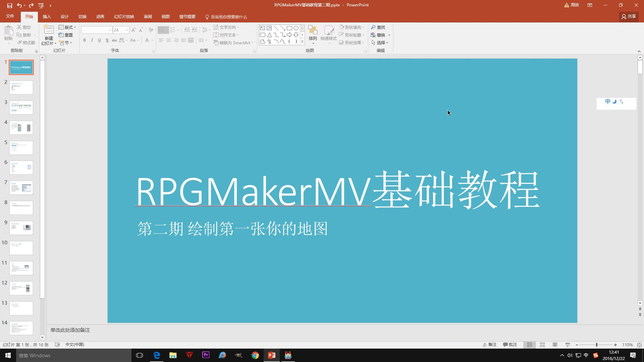Switch to the Insert (插入) ribbon tab
This screenshot has width=644, height=362.
click(47, 16)
